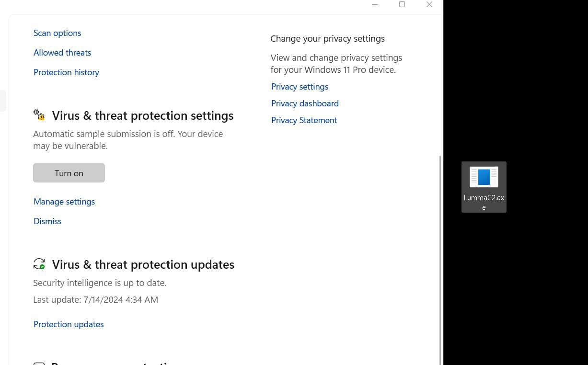Image resolution: width=588 pixels, height=365 pixels.
Task: Open the Protection updates link
Action: coord(69,324)
